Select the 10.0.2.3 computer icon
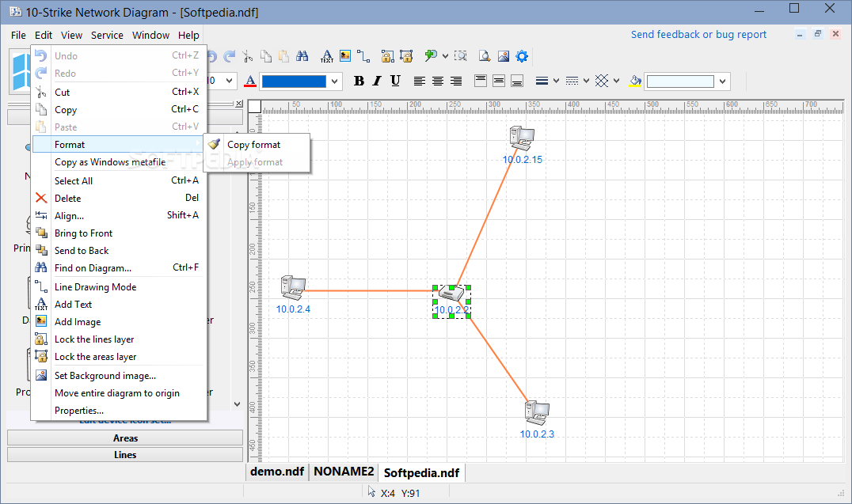 [x=537, y=413]
